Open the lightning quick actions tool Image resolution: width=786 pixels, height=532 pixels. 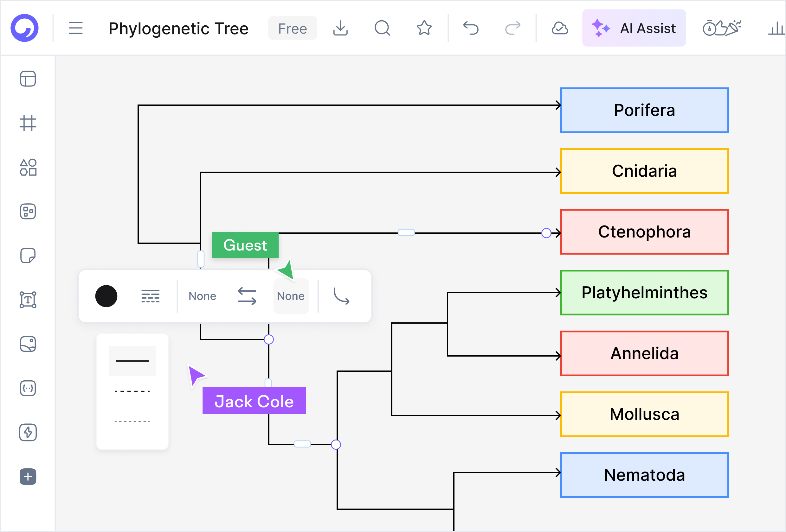[28, 433]
